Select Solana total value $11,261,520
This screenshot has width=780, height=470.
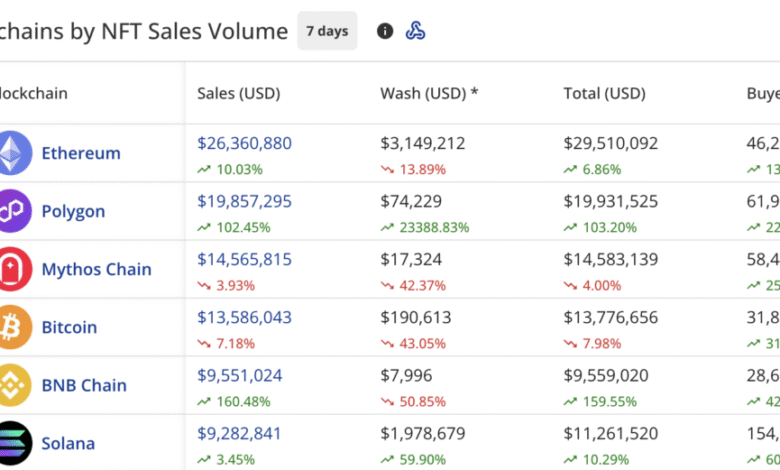pyautogui.click(x=610, y=434)
